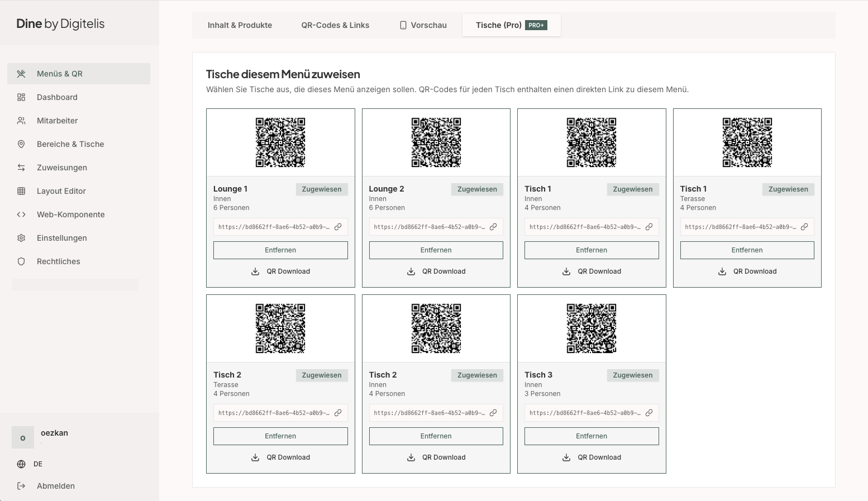This screenshot has height=501, width=868.
Task: Click the Web-Komponente code brackets icon
Action: (21, 214)
